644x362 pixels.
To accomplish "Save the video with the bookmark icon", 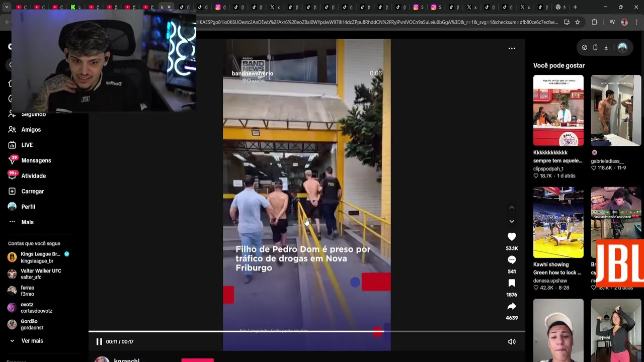I will [x=512, y=283].
